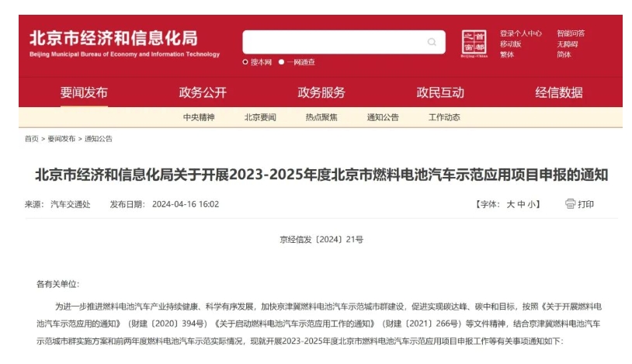Click the printer icon beside 打印

(571, 204)
